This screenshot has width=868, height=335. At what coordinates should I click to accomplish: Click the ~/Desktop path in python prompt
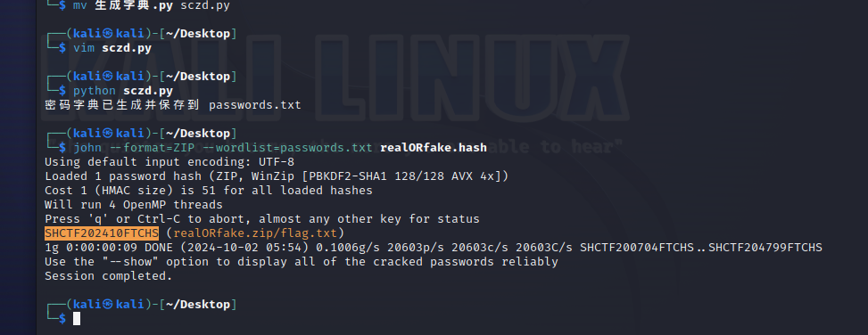click(198, 77)
